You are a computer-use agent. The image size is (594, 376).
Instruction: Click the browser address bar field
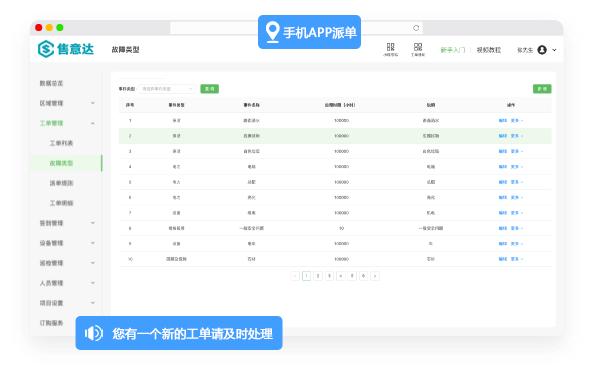coord(297,28)
